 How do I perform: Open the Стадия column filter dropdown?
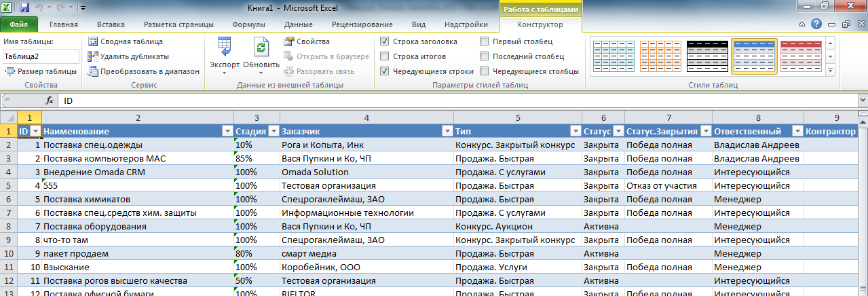273,131
